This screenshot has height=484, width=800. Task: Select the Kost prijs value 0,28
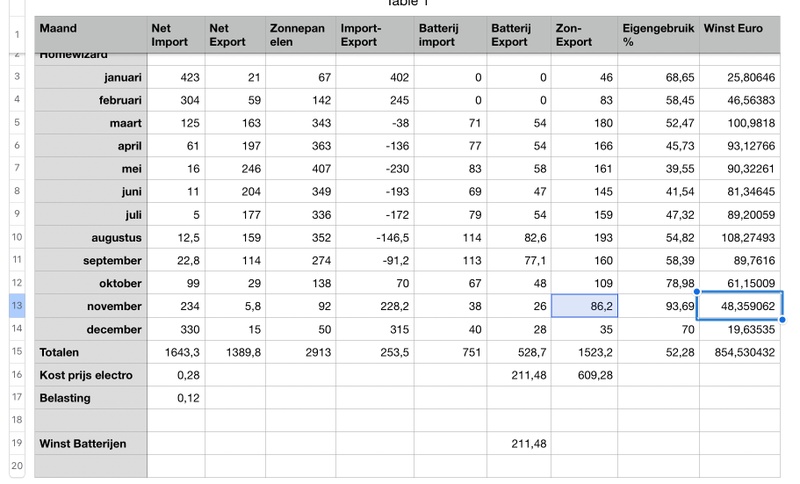point(176,375)
